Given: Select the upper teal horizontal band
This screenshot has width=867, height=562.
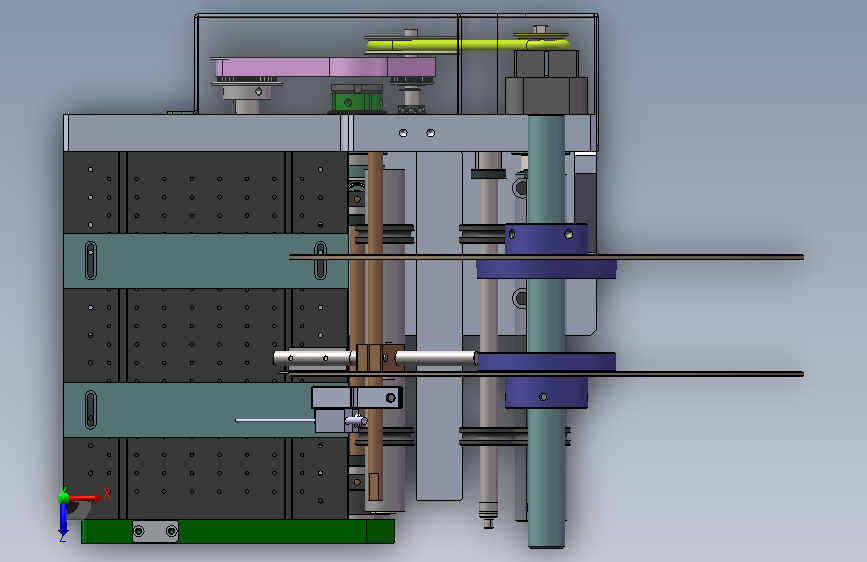Looking at the screenshot, I should (x=206, y=261).
